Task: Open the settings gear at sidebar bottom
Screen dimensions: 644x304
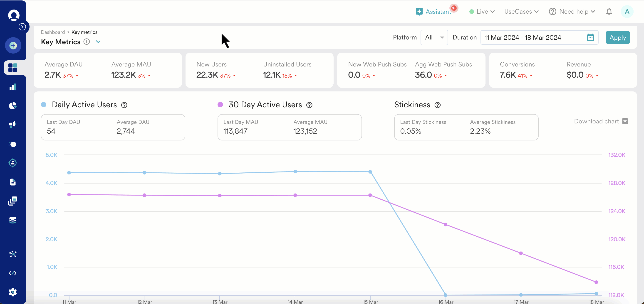Action: [x=13, y=292]
